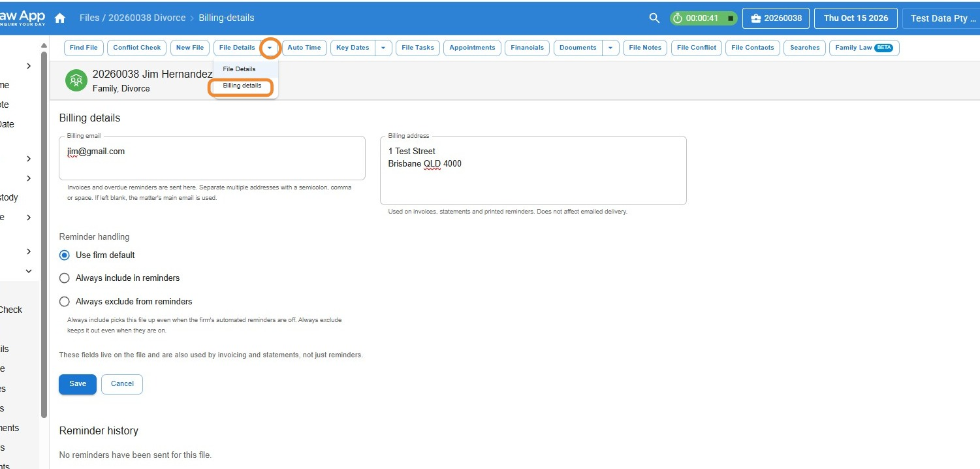Open File Notes
Screen dimensions: 980x469
[645, 48]
